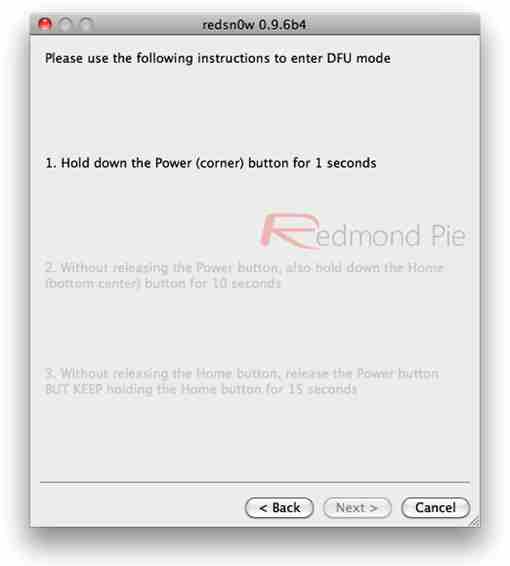Click the gray zoom window button
The height and width of the screenshot is (566, 510).
86,25
